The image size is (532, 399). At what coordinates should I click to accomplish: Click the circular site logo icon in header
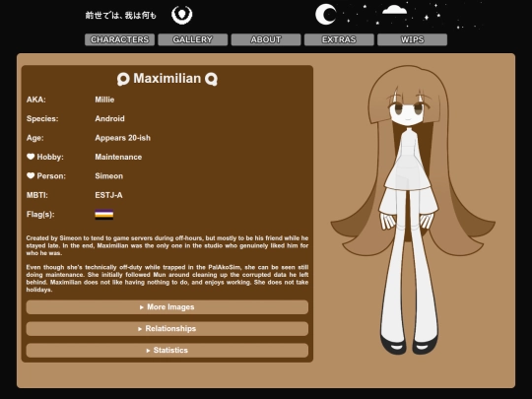point(182,15)
